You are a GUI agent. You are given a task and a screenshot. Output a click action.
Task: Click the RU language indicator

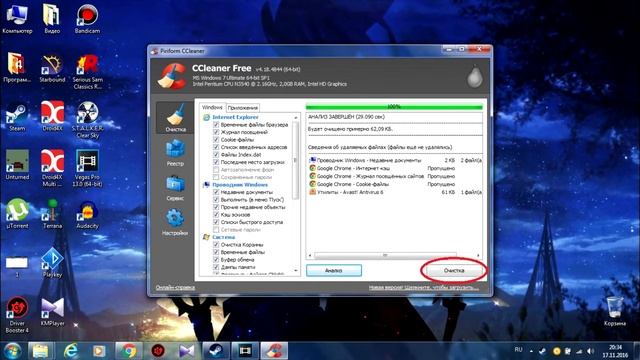518,350
